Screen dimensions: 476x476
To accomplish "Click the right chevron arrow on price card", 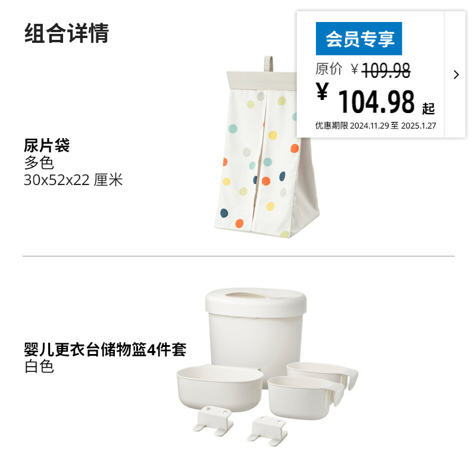I will tap(456, 75).
